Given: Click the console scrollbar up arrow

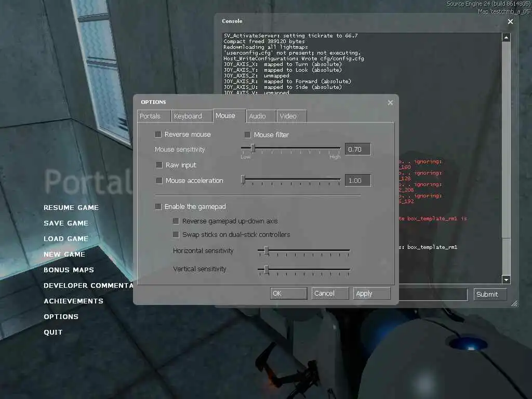Looking at the screenshot, I should coord(506,37).
